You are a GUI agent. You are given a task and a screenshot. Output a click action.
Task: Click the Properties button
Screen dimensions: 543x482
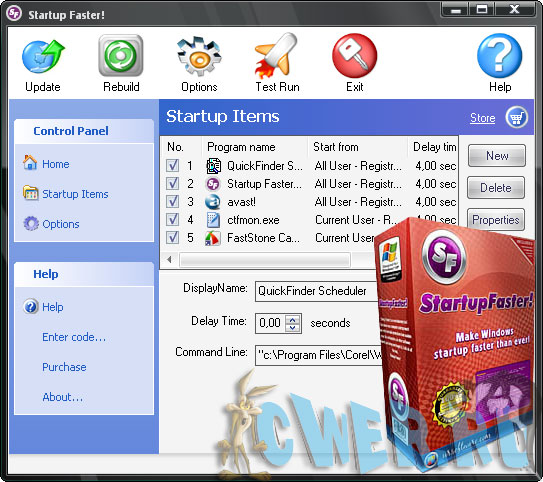(x=496, y=220)
